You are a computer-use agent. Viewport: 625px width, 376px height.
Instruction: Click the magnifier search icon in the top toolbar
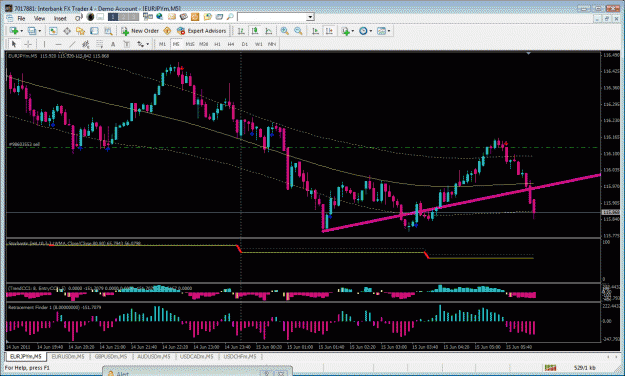click(230, 17)
